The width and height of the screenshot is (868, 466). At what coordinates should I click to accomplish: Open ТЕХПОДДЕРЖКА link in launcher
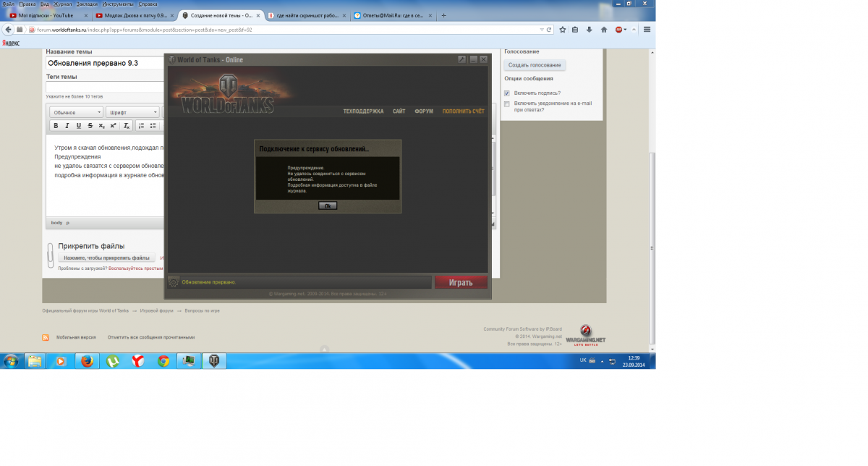click(x=363, y=111)
